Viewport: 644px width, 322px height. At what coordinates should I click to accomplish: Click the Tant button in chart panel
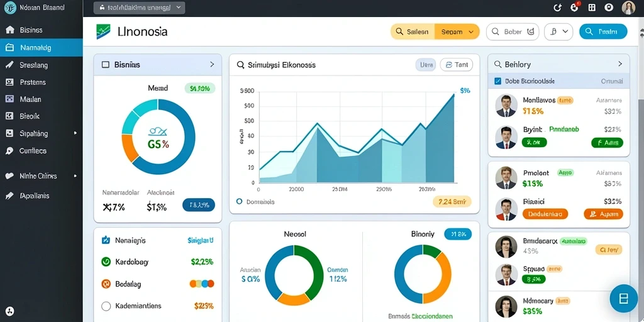point(457,65)
